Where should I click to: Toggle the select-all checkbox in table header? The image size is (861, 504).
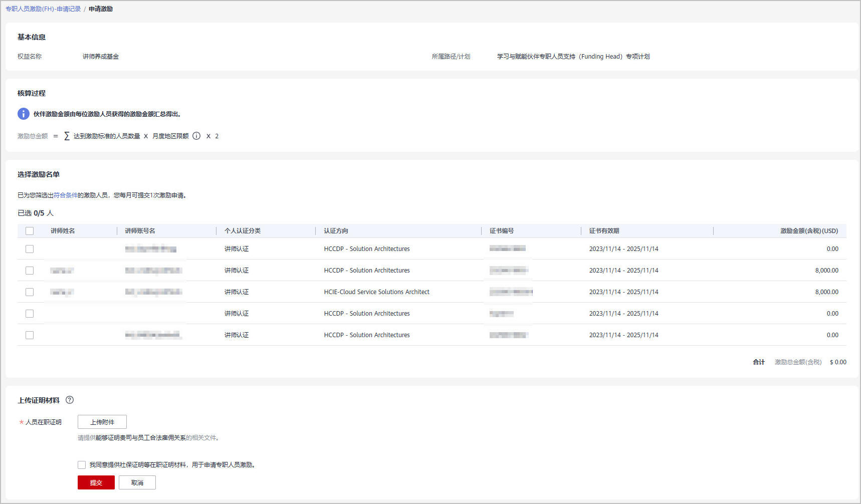(x=30, y=231)
